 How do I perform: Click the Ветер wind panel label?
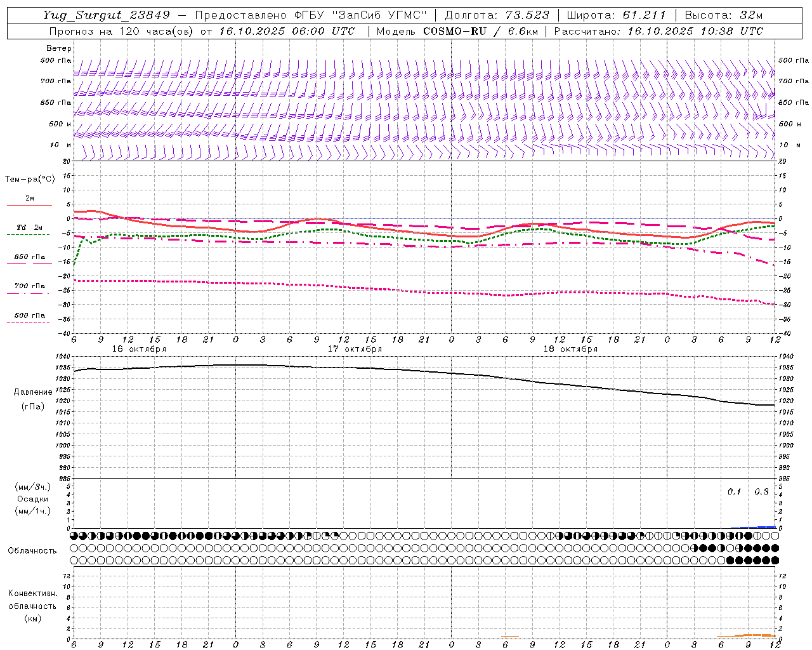click(x=59, y=48)
